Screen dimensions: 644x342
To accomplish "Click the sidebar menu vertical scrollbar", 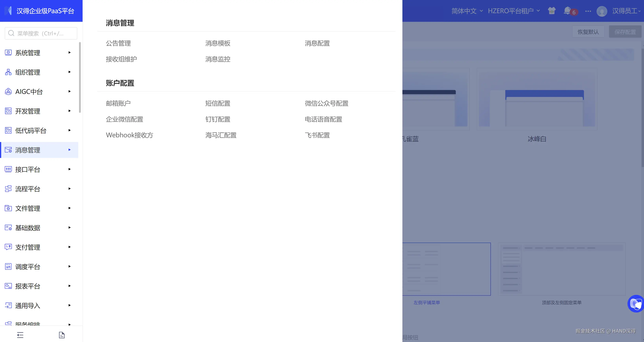I will (80, 77).
